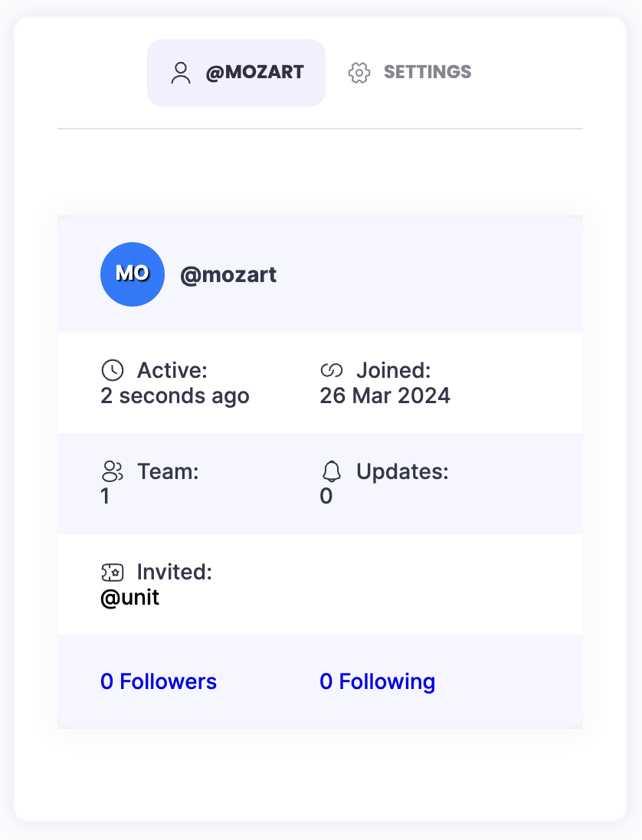Click the blue MO avatar circle
The image size is (642, 840).
(133, 274)
